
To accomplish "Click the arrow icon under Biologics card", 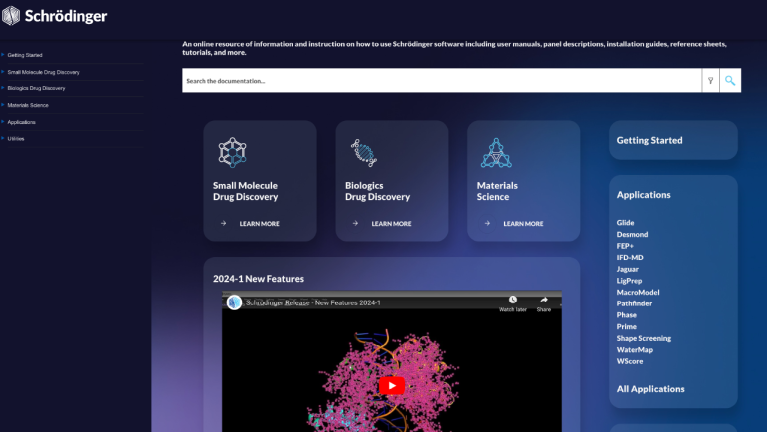I will (355, 223).
